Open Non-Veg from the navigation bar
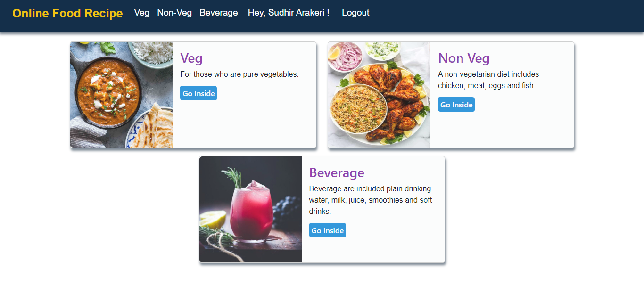 click(x=174, y=13)
